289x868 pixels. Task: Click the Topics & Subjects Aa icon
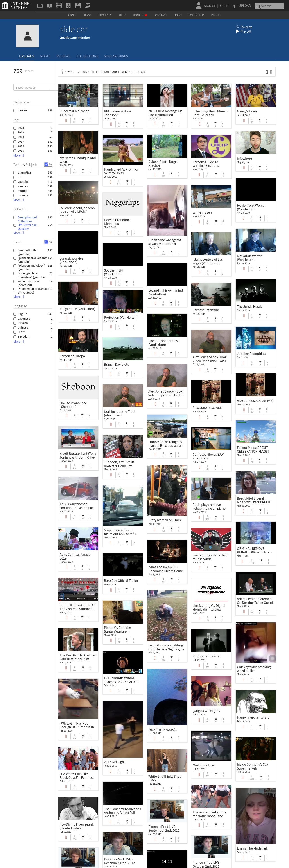click(50, 164)
